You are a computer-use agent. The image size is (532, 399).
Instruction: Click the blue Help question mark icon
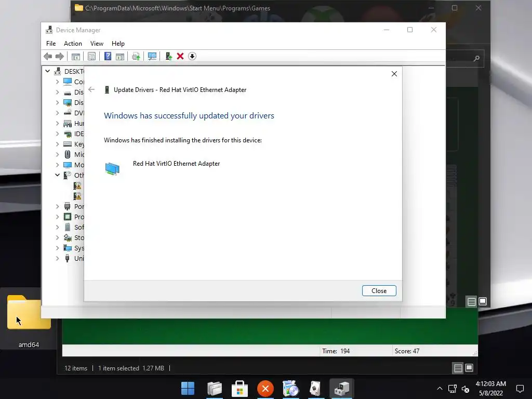point(108,56)
